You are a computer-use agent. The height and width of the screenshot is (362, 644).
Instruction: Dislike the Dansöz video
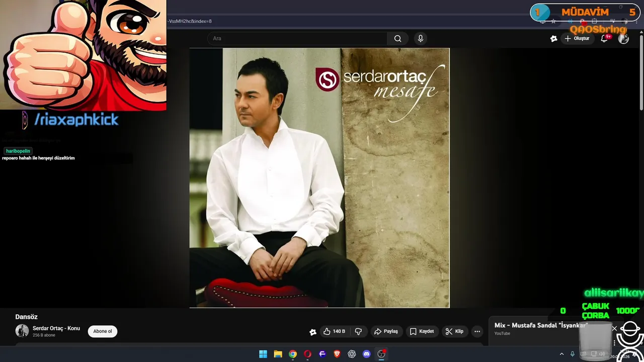coord(358,331)
